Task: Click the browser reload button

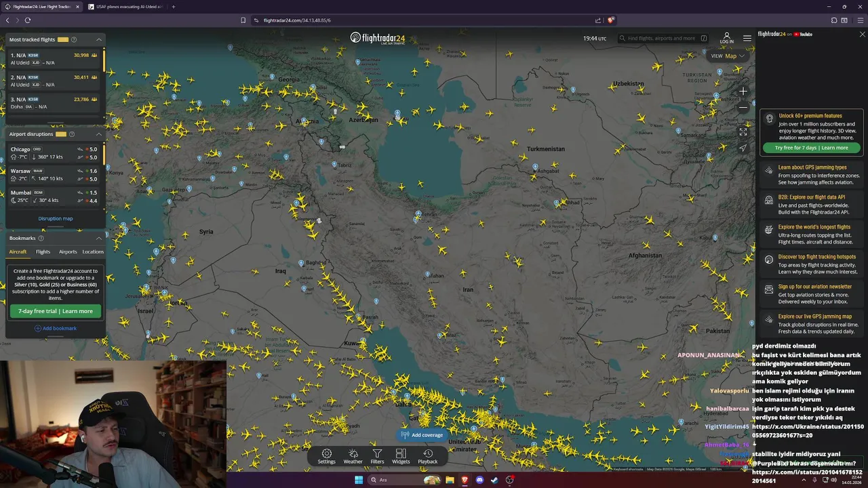Action: click(x=28, y=20)
